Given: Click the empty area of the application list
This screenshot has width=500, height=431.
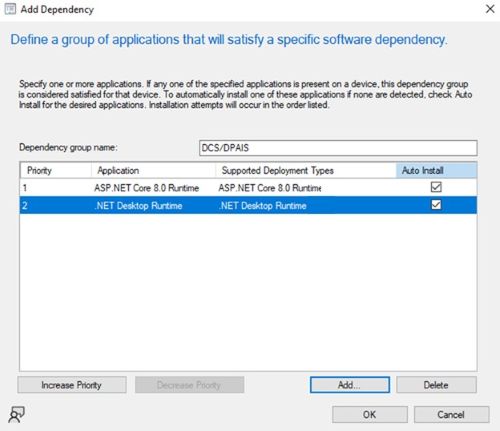Looking at the screenshot, I should click(248, 292).
